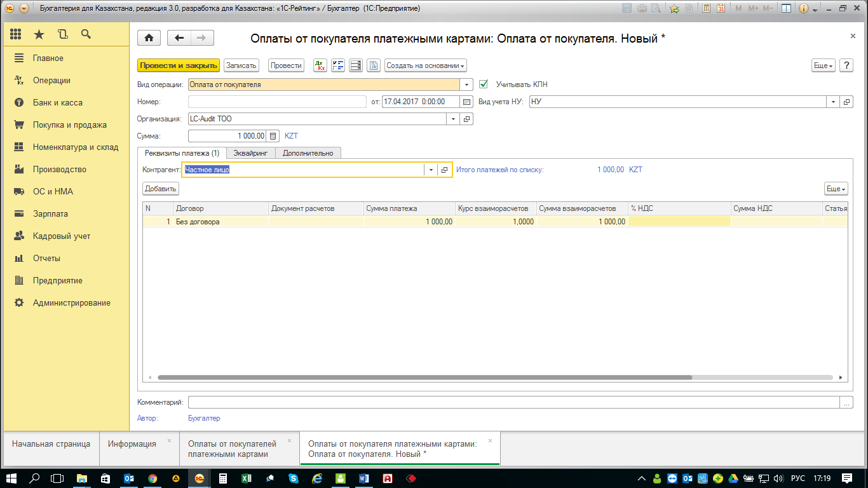Image resolution: width=868 pixels, height=488 pixels.
Task: Click Провести и закрыть button
Action: (x=179, y=65)
